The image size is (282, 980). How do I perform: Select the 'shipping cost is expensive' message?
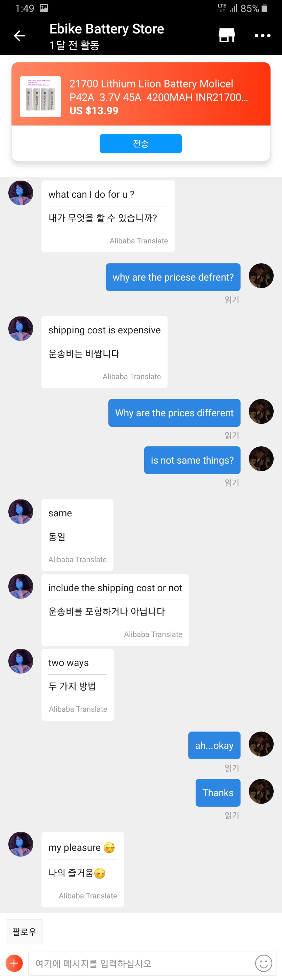click(104, 330)
